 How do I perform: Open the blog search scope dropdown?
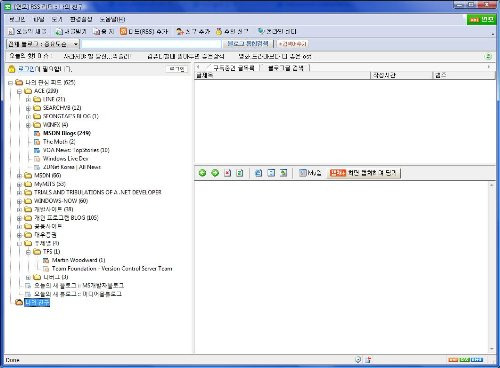[76, 44]
